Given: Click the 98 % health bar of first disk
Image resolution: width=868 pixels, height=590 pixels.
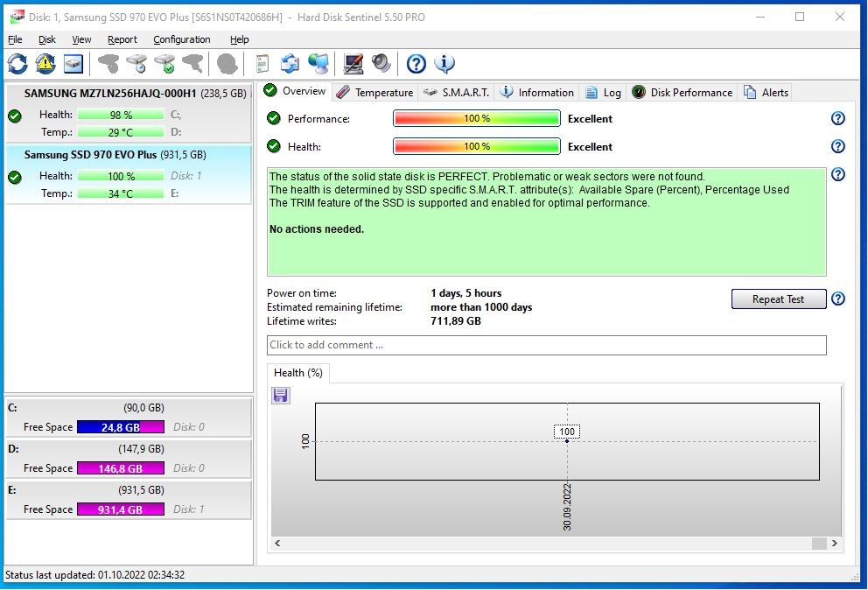Looking at the screenshot, I should (x=121, y=115).
